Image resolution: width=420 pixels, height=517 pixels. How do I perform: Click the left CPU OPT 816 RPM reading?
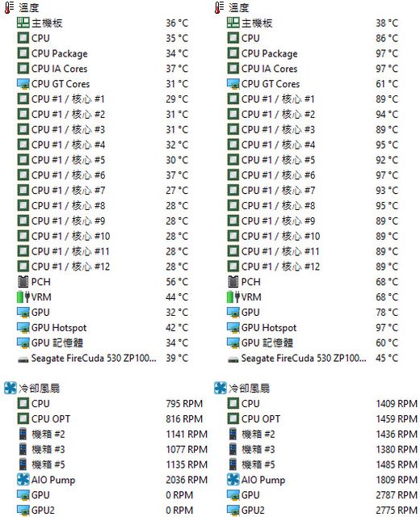coord(184,418)
